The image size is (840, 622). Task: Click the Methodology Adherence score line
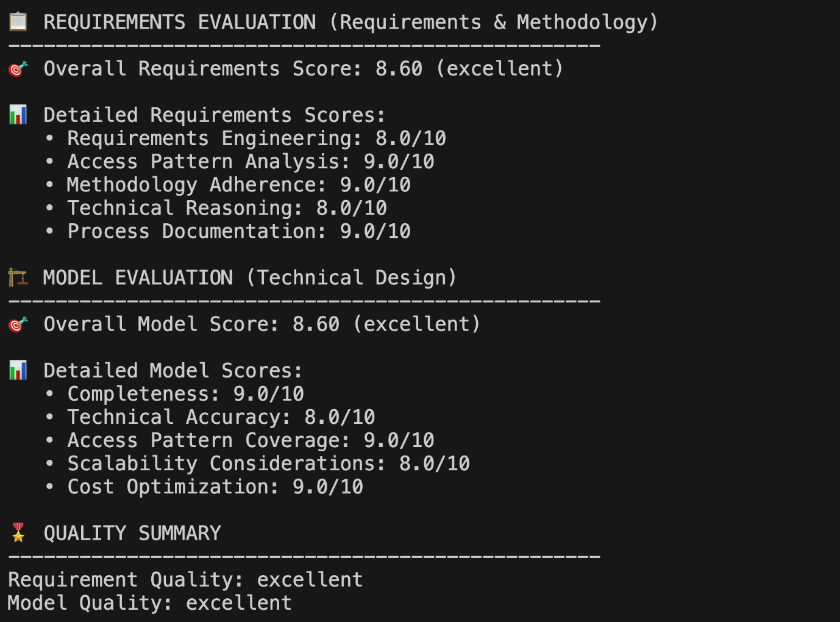pyautogui.click(x=238, y=185)
